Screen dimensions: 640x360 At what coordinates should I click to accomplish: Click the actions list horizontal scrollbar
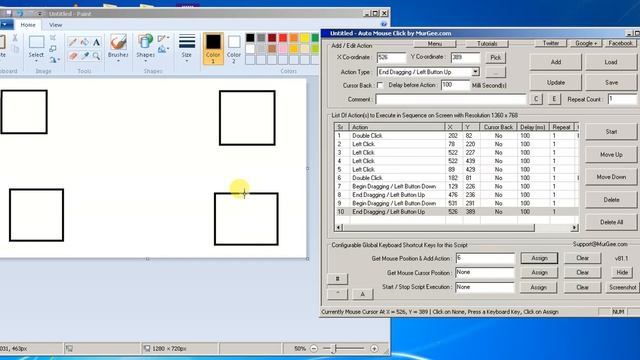coord(456,227)
